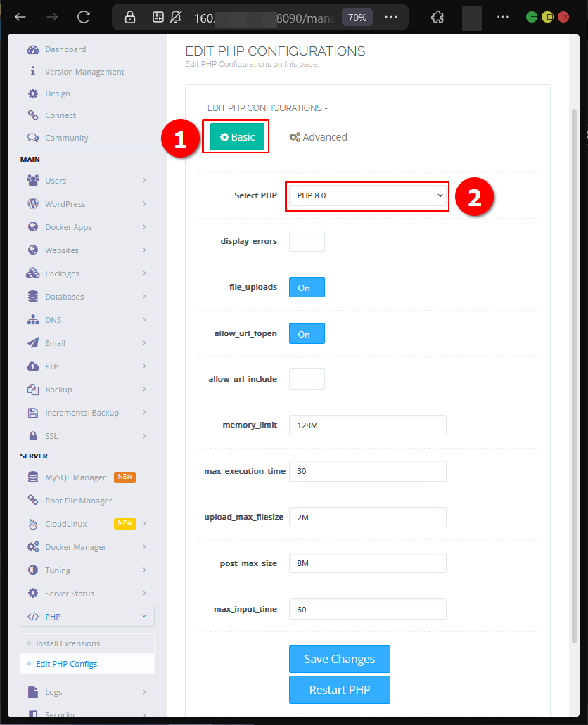Click the Docker Manager gears icon

(x=33, y=547)
